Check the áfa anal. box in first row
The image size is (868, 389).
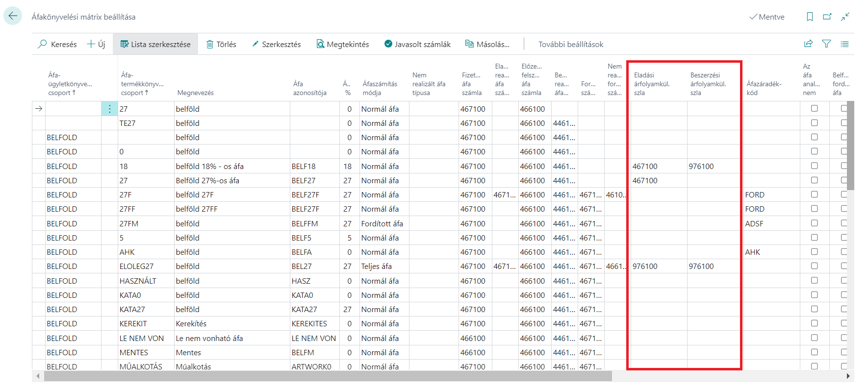point(815,109)
